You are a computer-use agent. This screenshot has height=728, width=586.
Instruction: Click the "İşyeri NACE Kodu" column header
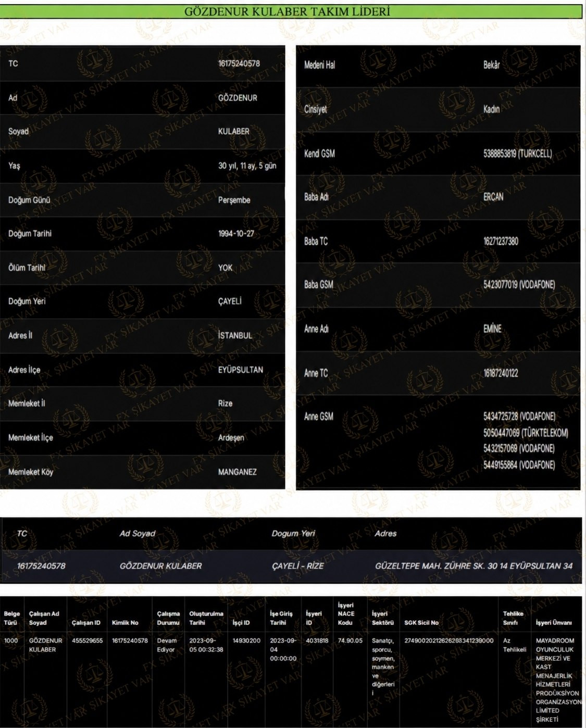[346, 614]
